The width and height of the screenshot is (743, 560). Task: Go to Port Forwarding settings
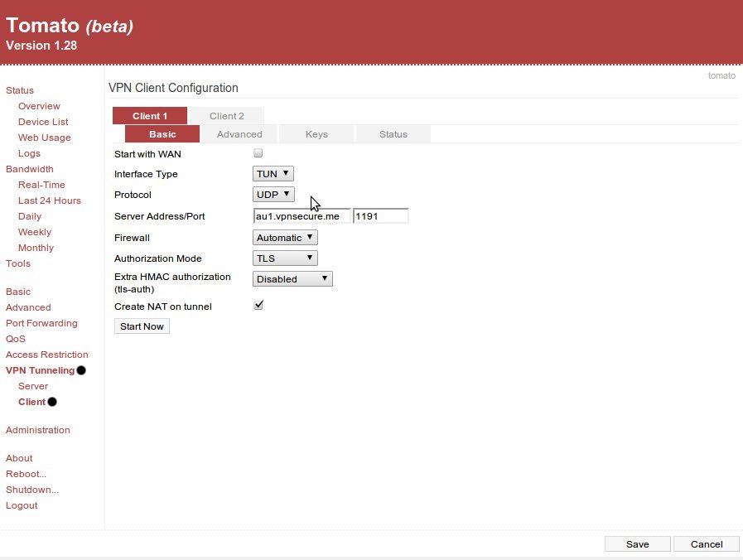click(x=41, y=323)
